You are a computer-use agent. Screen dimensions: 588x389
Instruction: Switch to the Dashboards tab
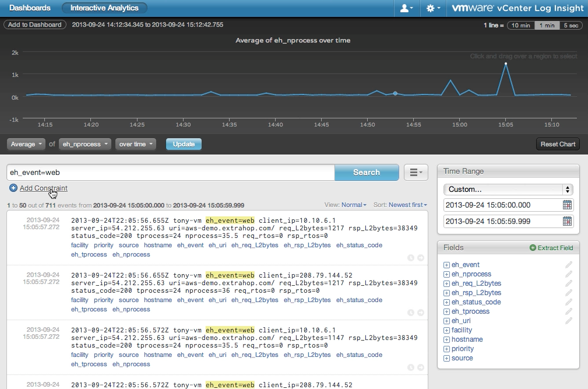(x=30, y=8)
